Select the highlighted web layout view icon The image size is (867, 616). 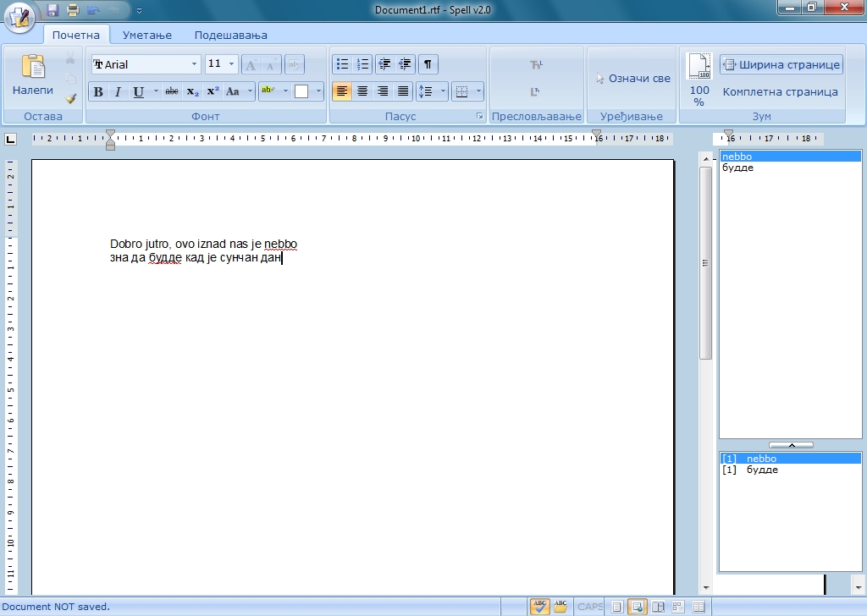click(x=637, y=608)
